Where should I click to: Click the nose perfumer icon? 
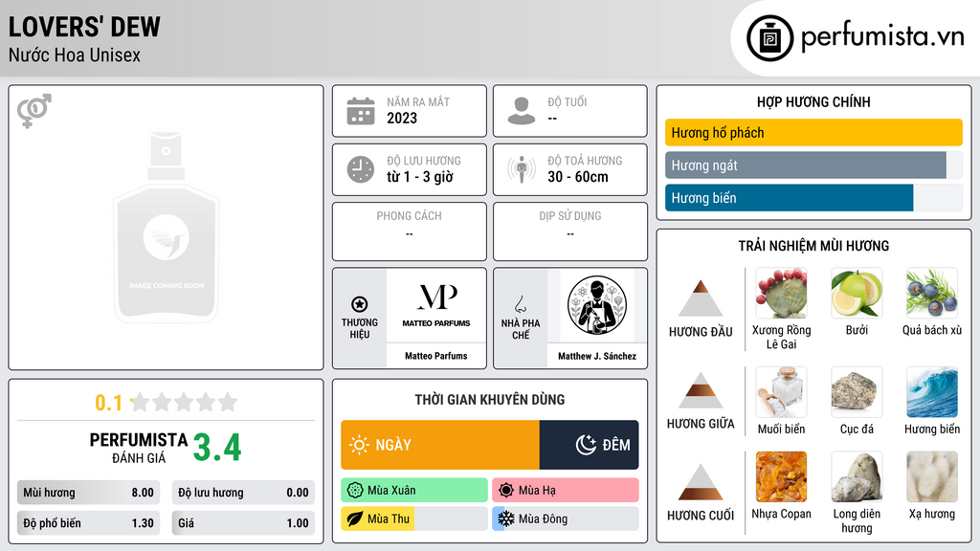point(520,304)
